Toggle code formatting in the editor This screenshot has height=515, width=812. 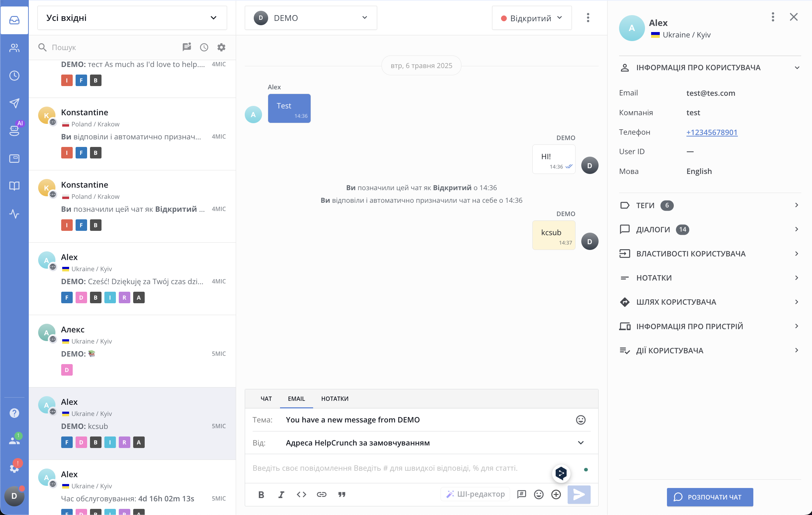click(301, 494)
